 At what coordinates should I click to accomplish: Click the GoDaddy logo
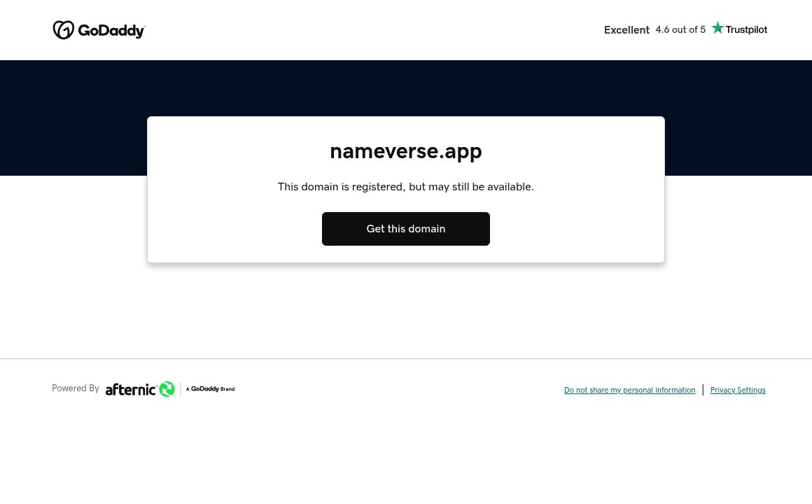coord(99,30)
